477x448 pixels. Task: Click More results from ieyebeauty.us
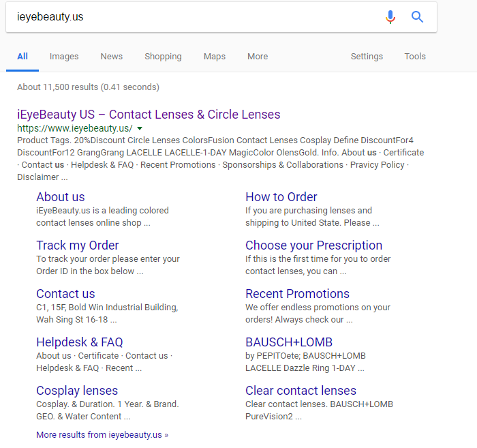pos(102,434)
